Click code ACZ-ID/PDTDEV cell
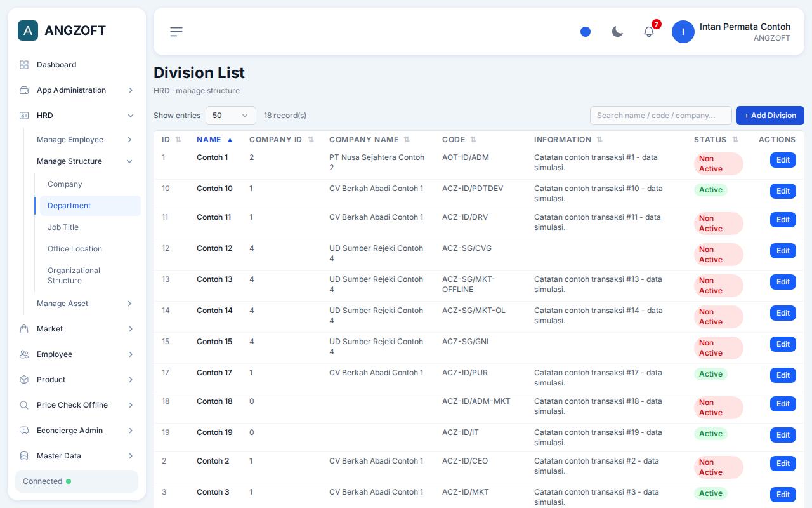Screen dimensions: 812x508 [x=473, y=189]
